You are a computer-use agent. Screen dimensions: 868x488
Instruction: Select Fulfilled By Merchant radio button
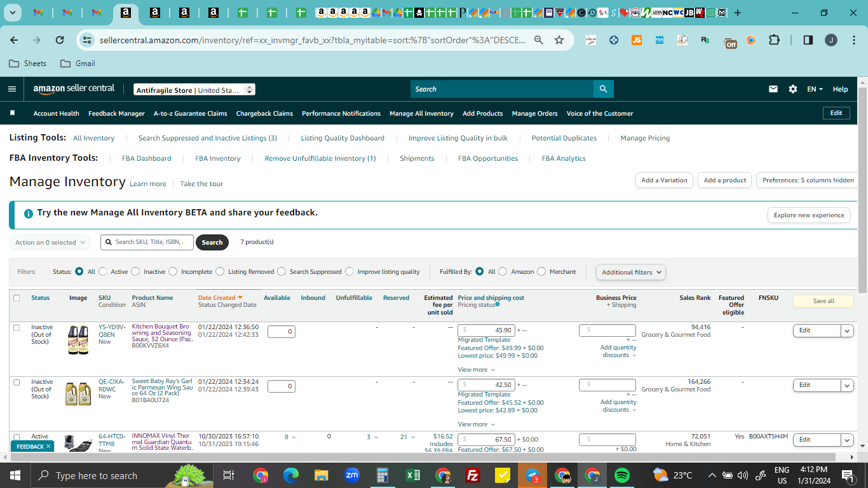point(541,271)
